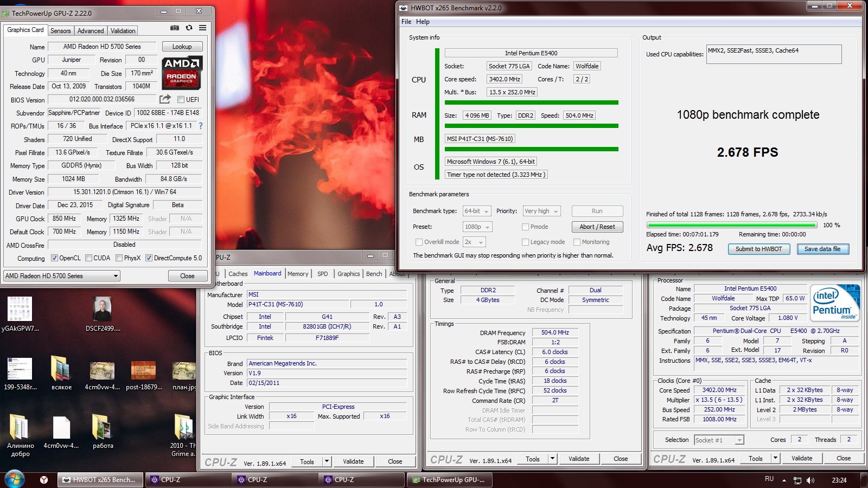Switch to the Sensors tab in GPU-Z
Viewport: 868px width, 488px height.
[61, 31]
